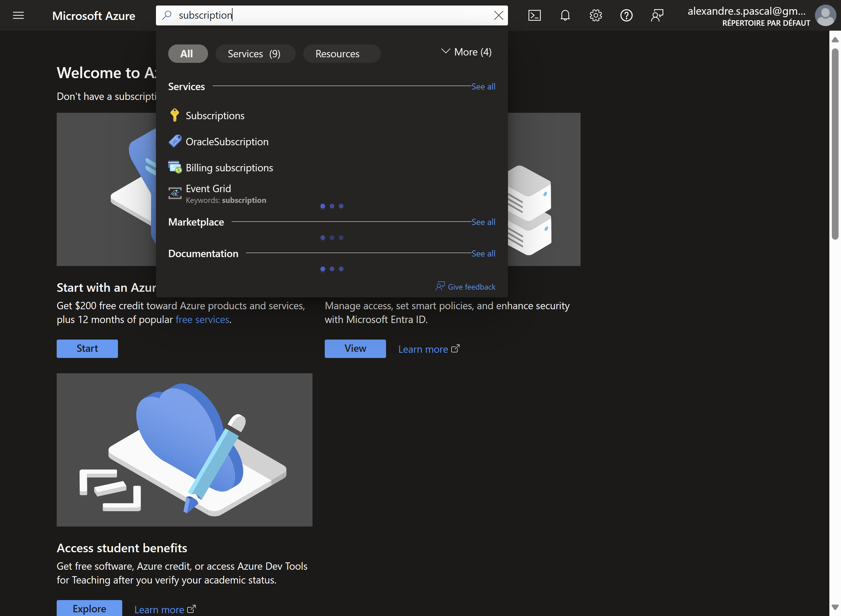Click the student benefits cloud illustration

[184, 450]
